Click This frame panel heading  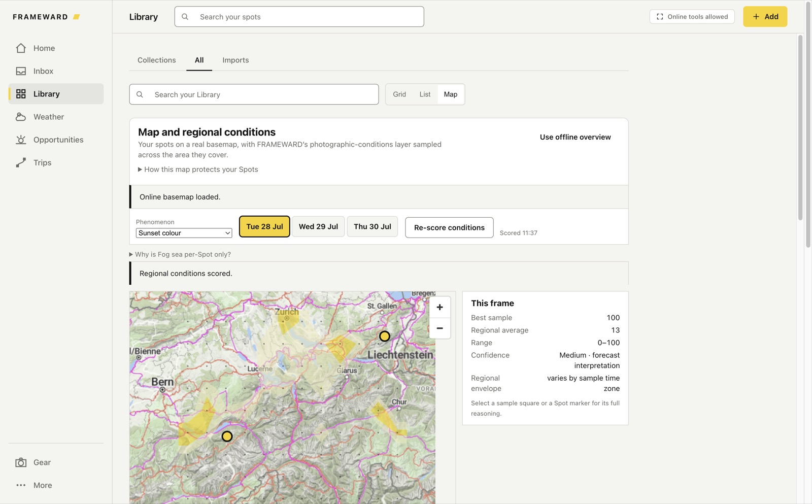pos(492,303)
